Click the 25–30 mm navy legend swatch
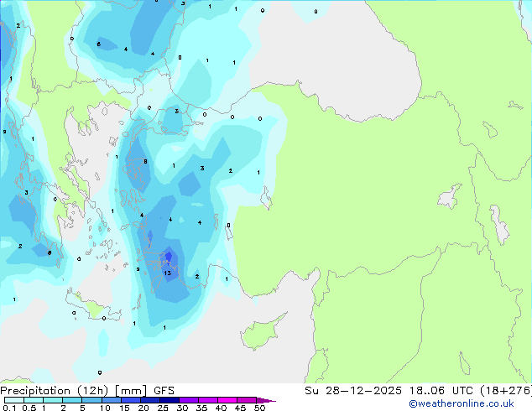The image size is (532, 411). tap(170, 400)
